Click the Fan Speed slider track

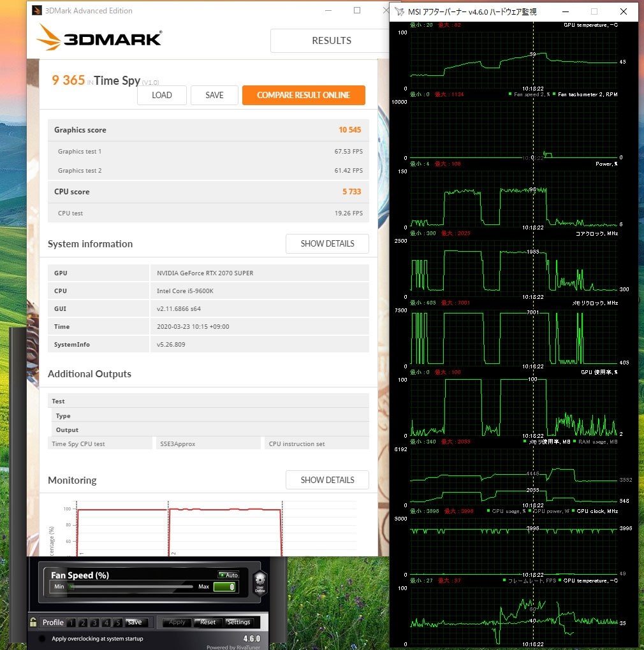pyautogui.click(x=131, y=586)
